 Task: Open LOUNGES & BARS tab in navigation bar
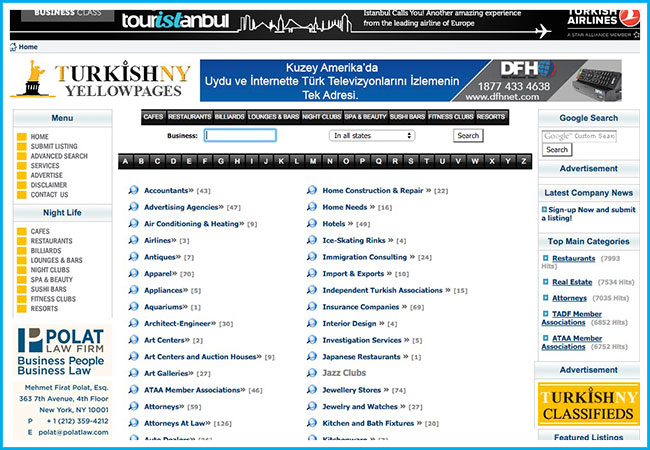click(x=274, y=117)
